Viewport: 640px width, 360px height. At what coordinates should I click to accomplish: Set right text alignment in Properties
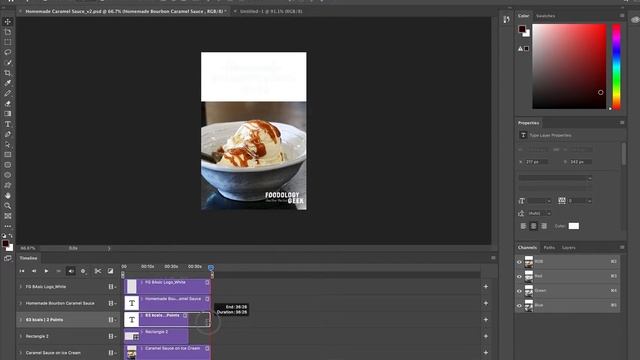pos(544,226)
